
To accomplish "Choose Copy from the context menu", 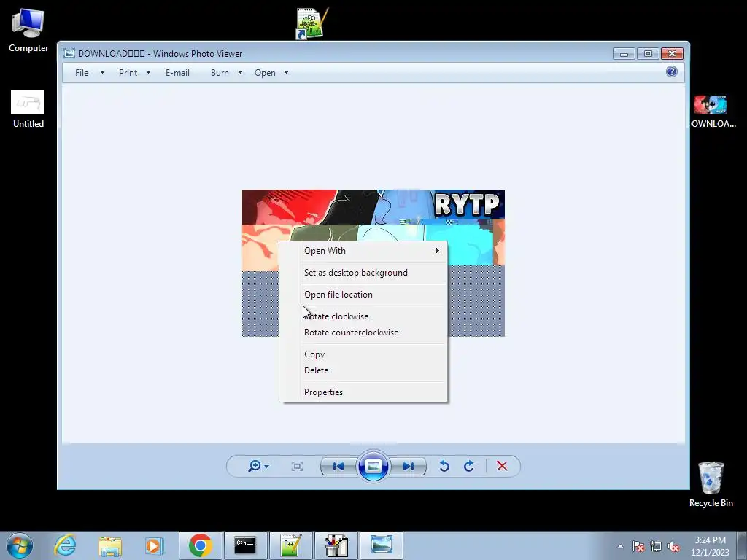I will pos(363,354).
